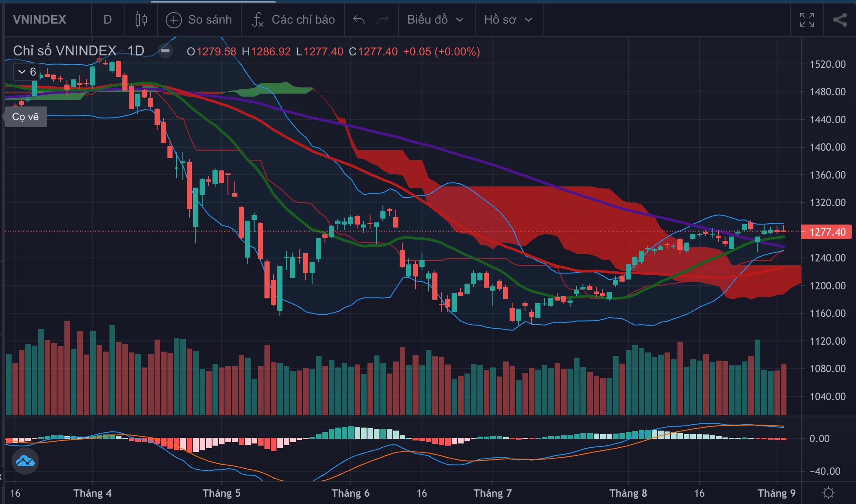
Task: Click the round cloud logo button
Action: (x=25, y=461)
